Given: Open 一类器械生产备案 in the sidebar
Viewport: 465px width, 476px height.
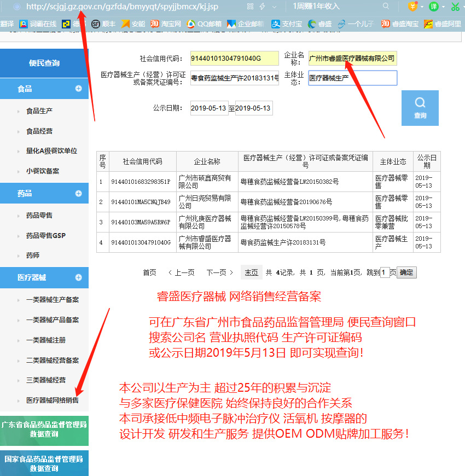Looking at the screenshot, I should (53, 300).
